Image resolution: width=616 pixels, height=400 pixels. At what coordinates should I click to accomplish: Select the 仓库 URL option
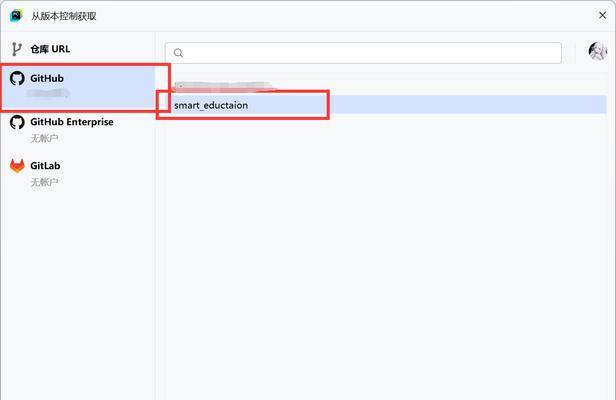pos(78,49)
